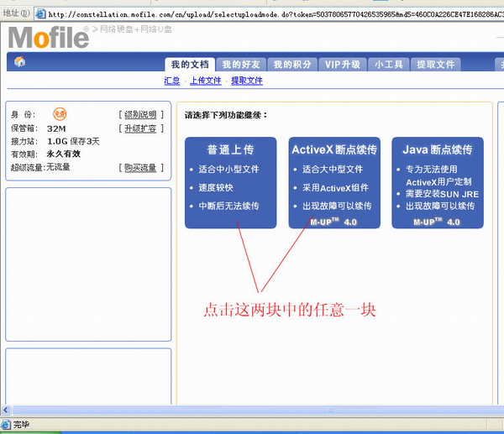Image resolution: width=504 pixels, height=434 pixels.
Task: Go to the VIP升级 tab
Action: pos(343,65)
